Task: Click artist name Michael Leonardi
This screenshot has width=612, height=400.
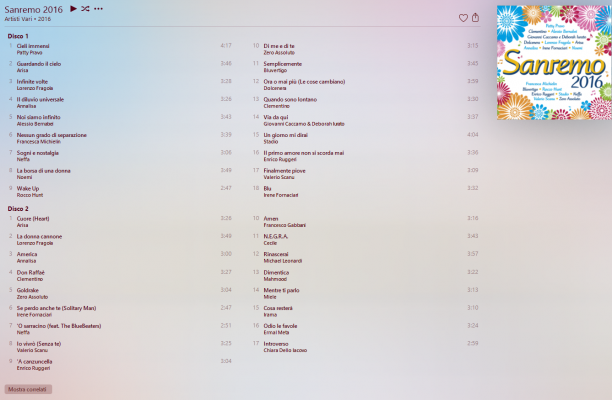Action: pos(283,261)
